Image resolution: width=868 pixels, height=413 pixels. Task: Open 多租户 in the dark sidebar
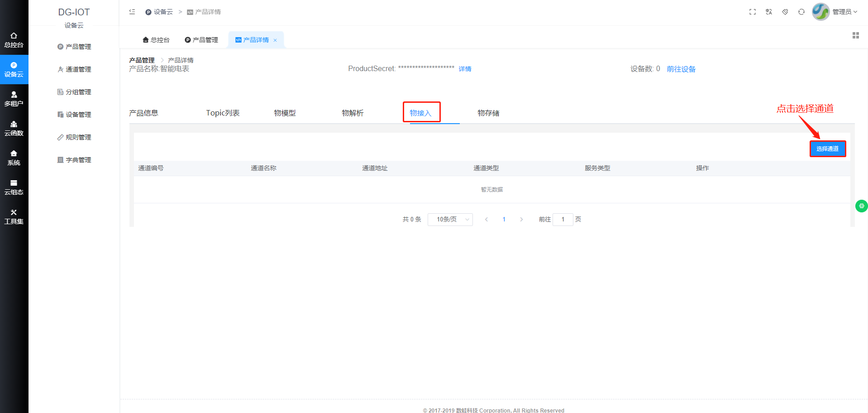coord(14,99)
